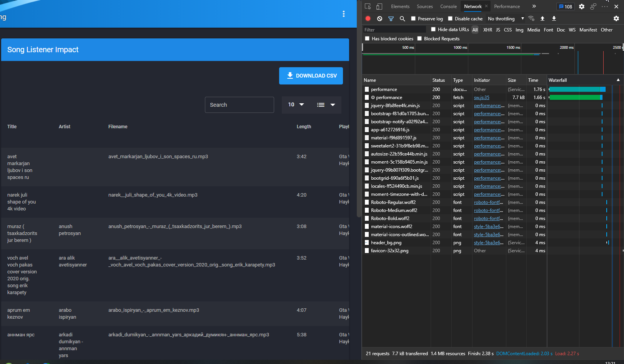Toggle the device emulation mode
This screenshot has height=364, width=624.
[379, 6]
